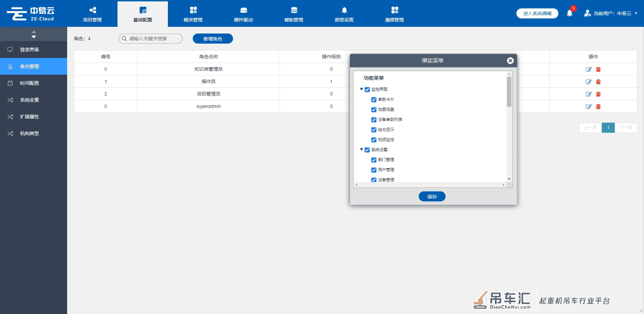
Task: Close the 绑定菜单 dialog
Action: [510, 60]
